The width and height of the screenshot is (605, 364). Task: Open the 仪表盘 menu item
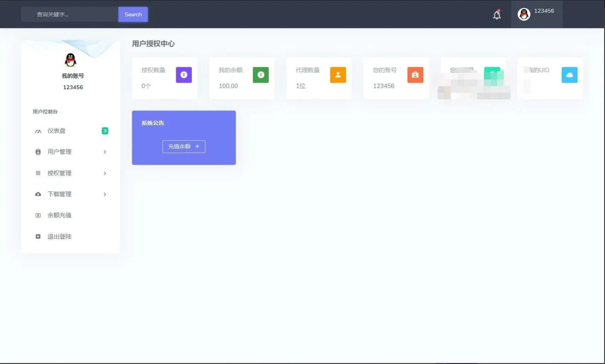[x=71, y=131]
